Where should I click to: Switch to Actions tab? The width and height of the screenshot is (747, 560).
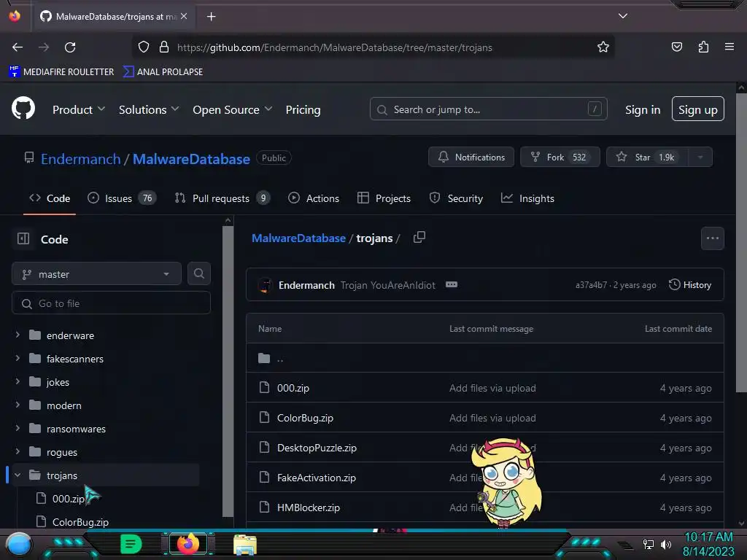(314, 198)
